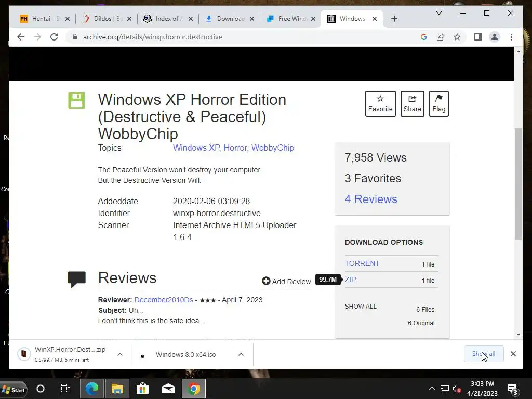Click the 3 Favorites text
532x399 pixels.
pos(373,179)
